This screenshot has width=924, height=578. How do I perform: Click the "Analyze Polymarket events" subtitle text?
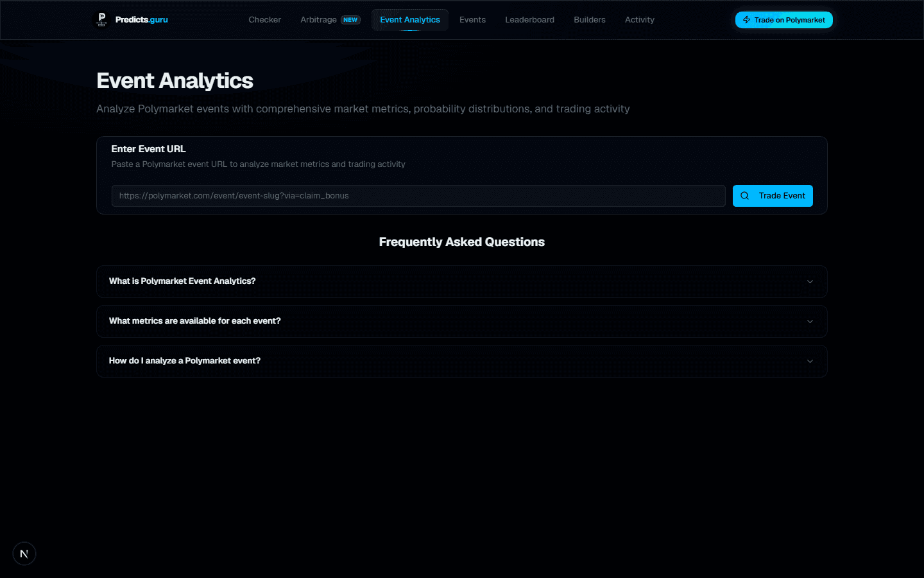[363, 109]
